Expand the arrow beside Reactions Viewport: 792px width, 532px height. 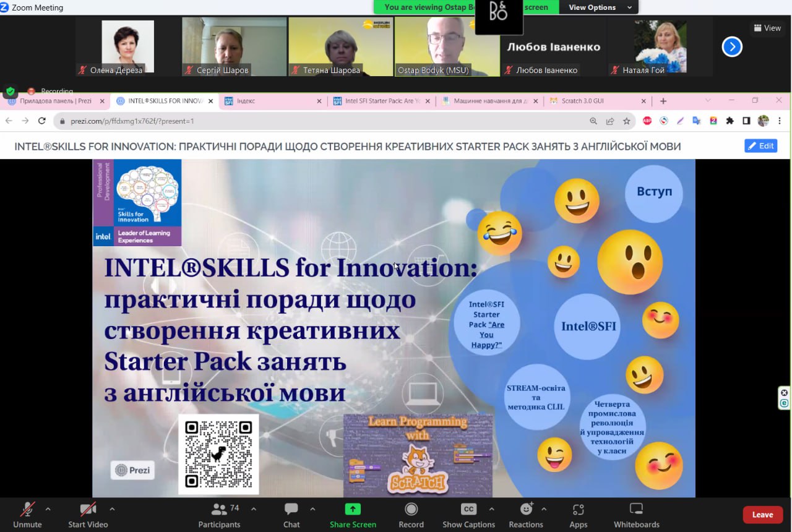pyautogui.click(x=544, y=509)
